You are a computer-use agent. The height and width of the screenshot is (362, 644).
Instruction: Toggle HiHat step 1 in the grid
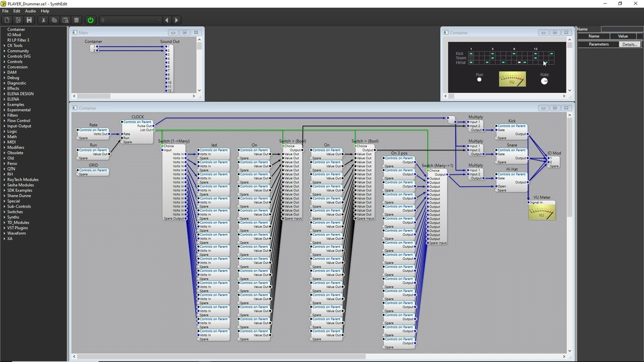coord(471,62)
